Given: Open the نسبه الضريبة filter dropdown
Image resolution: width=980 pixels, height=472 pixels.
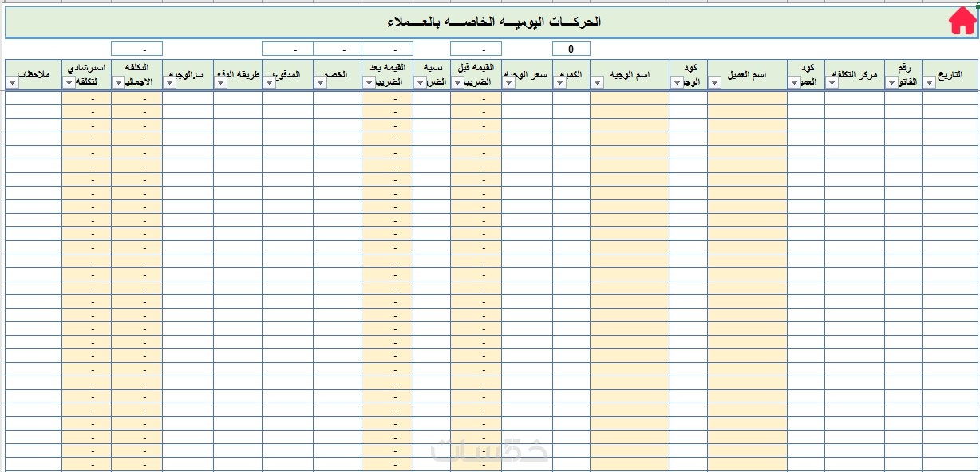Looking at the screenshot, I should pos(420,82).
